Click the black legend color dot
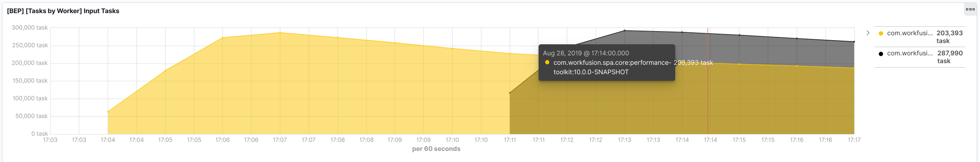This screenshot has height=162, width=980. tap(881, 54)
